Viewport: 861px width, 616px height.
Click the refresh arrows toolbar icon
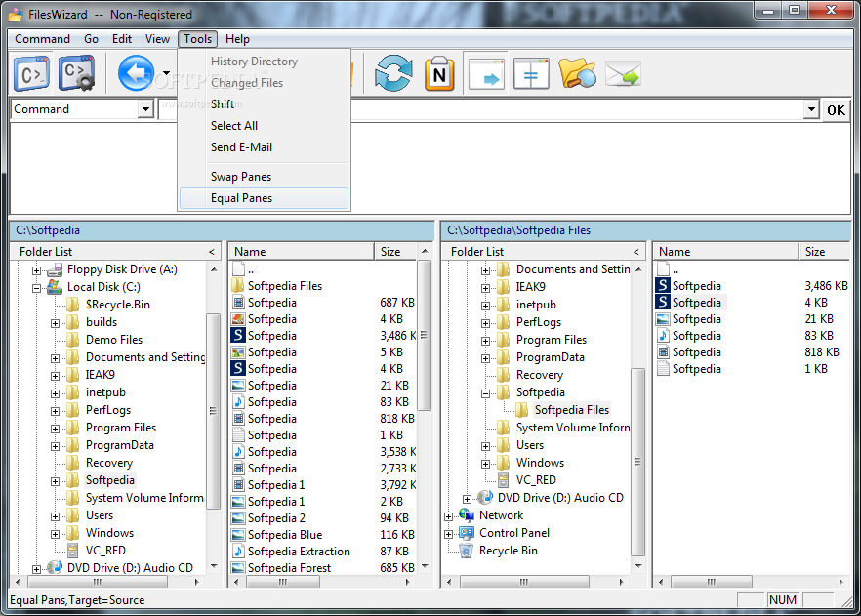(x=393, y=73)
